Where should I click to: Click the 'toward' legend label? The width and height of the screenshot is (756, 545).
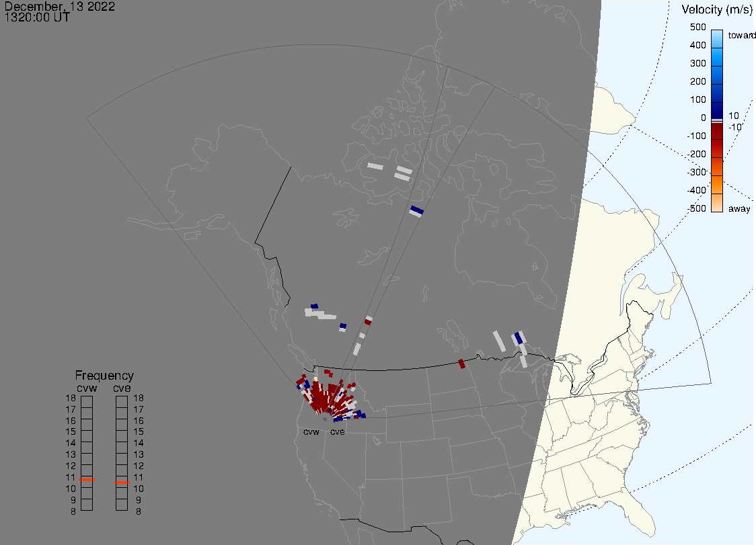point(741,35)
